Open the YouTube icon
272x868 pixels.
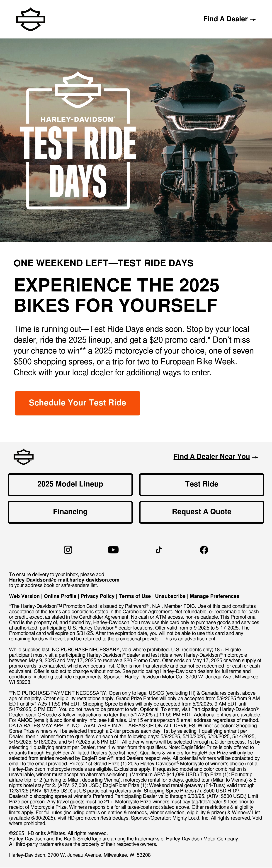click(113, 550)
